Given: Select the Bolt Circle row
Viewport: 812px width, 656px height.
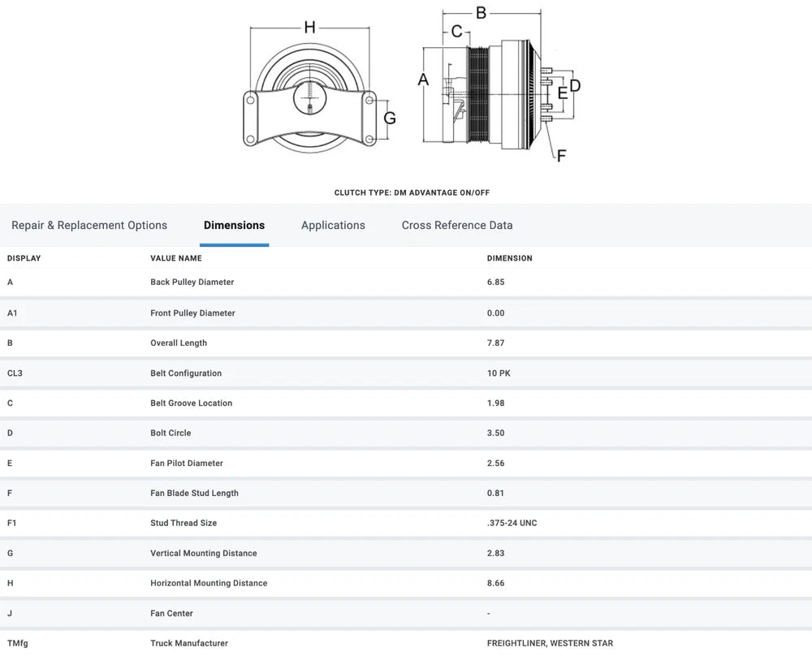Looking at the screenshot, I should tap(171, 434).
